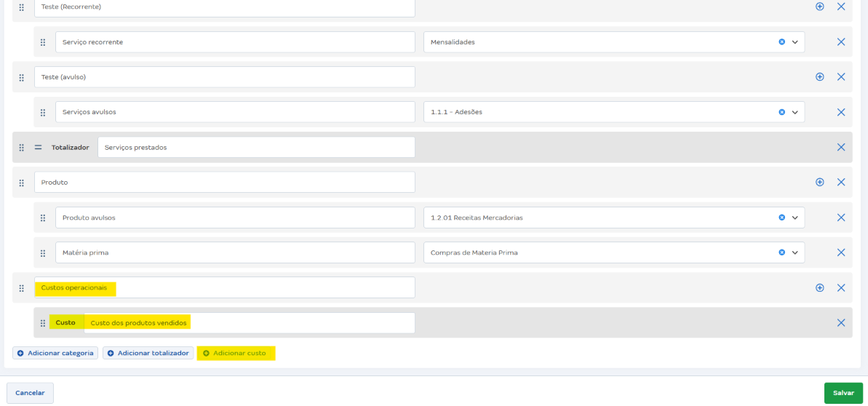Click the equals icon beside Totalizador
The width and height of the screenshot is (868, 406).
tap(38, 147)
